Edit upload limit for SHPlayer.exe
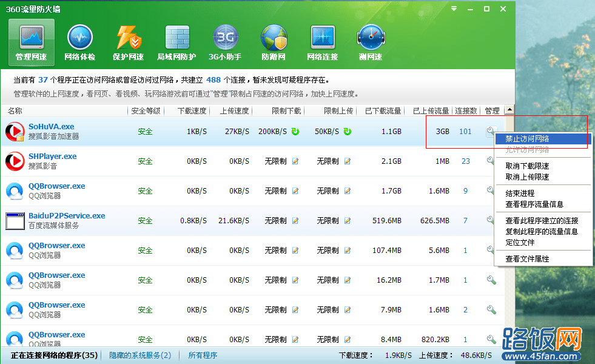 click(347, 161)
